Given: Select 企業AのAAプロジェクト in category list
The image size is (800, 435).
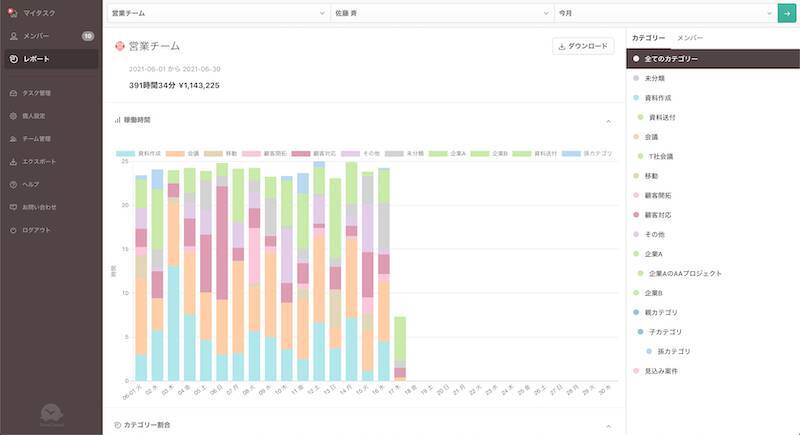Looking at the screenshot, I should click(684, 273).
